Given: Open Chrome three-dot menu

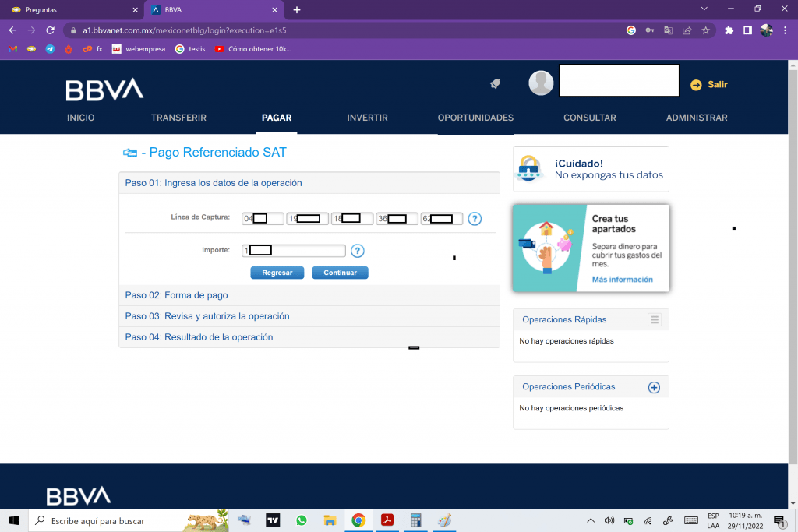Looking at the screenshot, I should pyautogui.click(x=786, y=30).
